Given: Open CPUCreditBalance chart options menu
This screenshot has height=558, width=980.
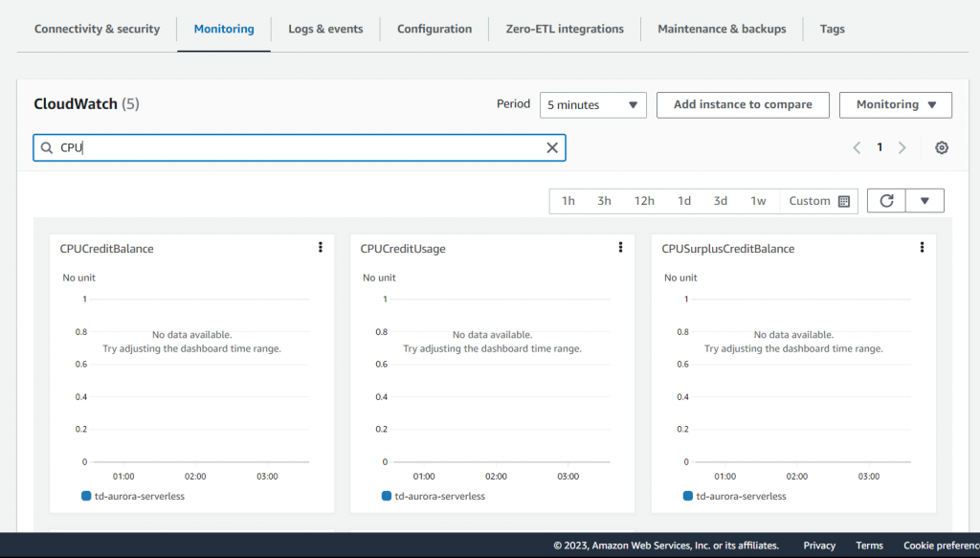Looking at the screenshot, I should [320, 248].
